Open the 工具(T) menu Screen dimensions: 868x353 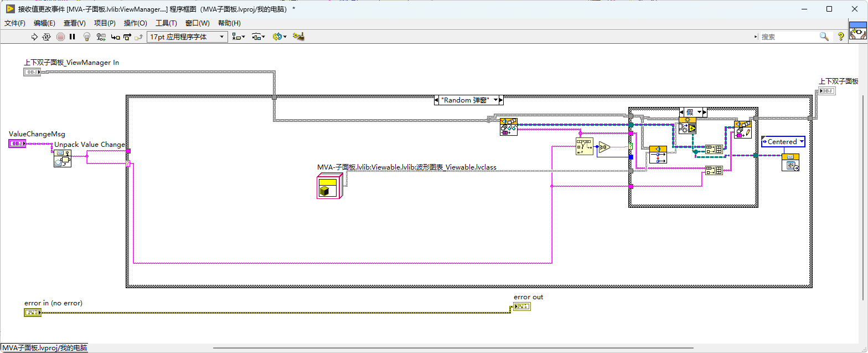[166, 23]
